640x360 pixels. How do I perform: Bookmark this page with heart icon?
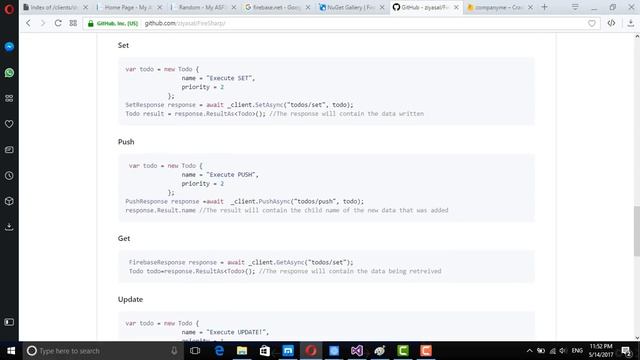coord(591,24)
